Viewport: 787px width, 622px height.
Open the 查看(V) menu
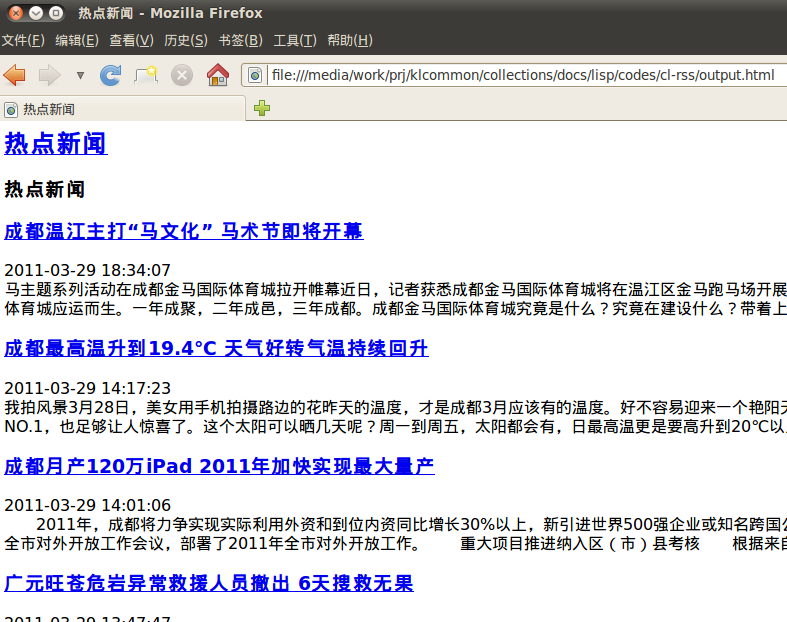pos(131,40)
